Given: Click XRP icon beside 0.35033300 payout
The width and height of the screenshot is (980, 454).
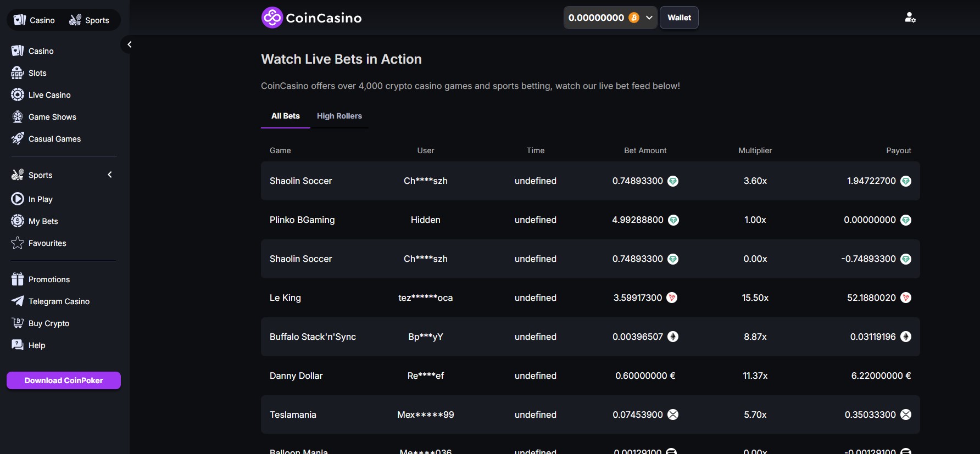Looking at the screenshot, I should (x=906, y=414).
